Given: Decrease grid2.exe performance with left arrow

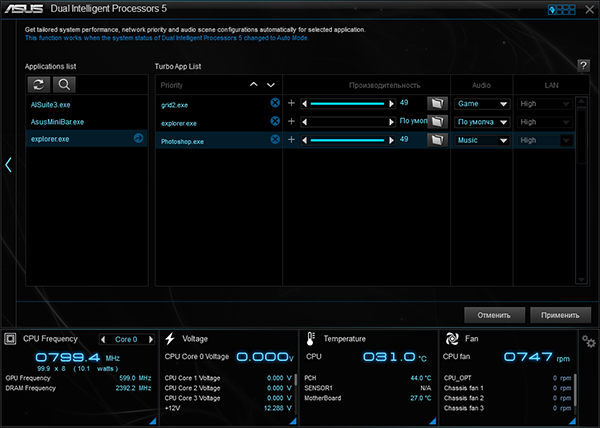Looking at the screenshot, I should [305, 104].
